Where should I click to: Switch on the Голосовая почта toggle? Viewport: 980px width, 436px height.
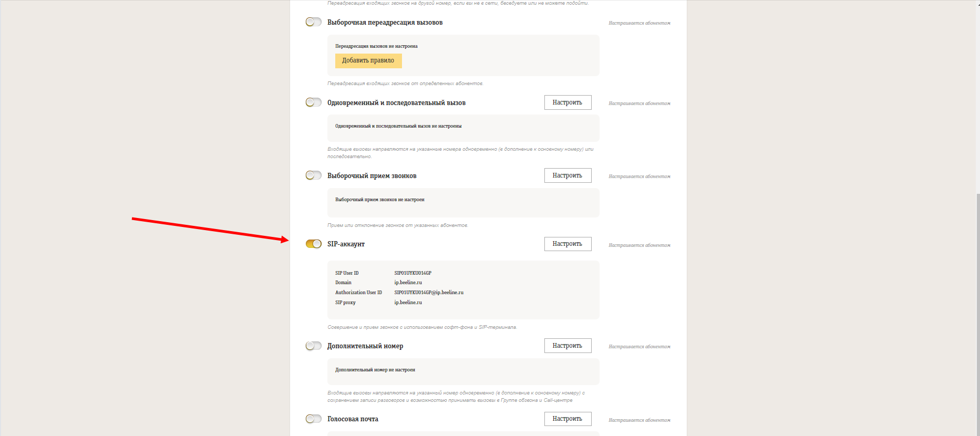pyautogui.click(x=314, y=419)
